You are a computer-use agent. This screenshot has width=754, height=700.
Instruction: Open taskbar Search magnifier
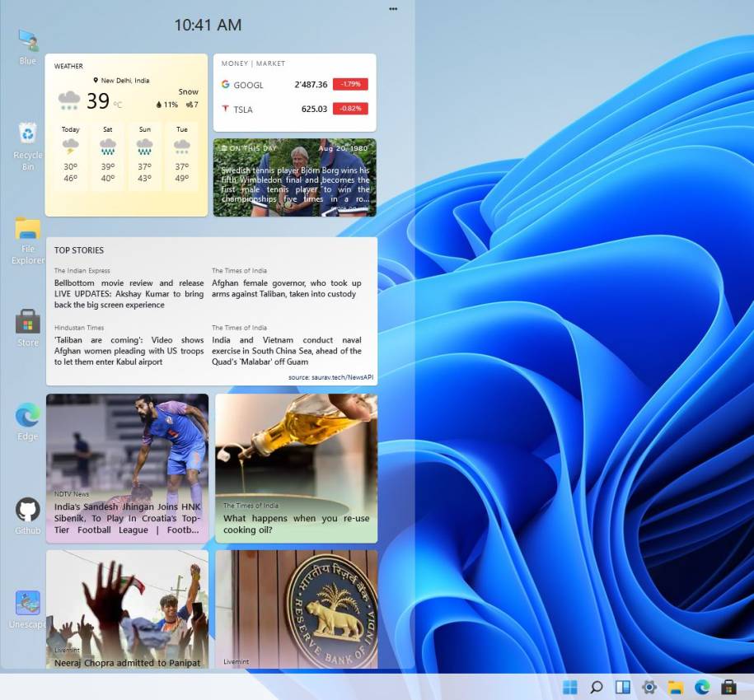[597, 687]
